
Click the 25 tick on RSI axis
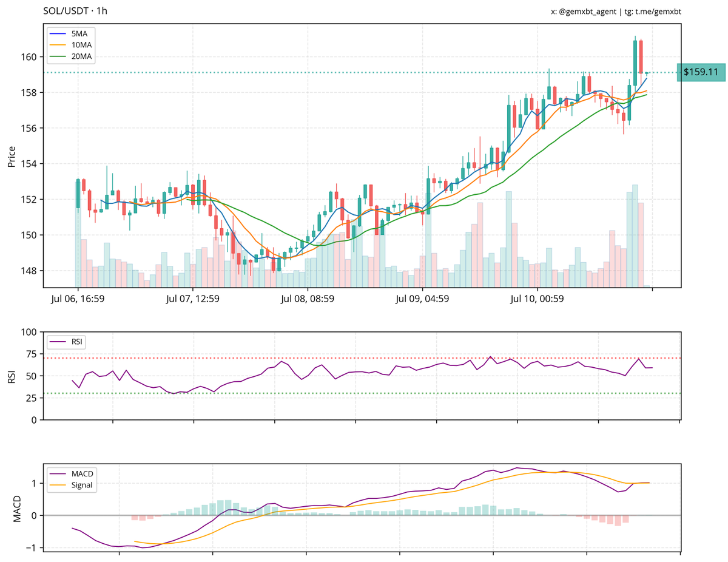tap(32, 398)
